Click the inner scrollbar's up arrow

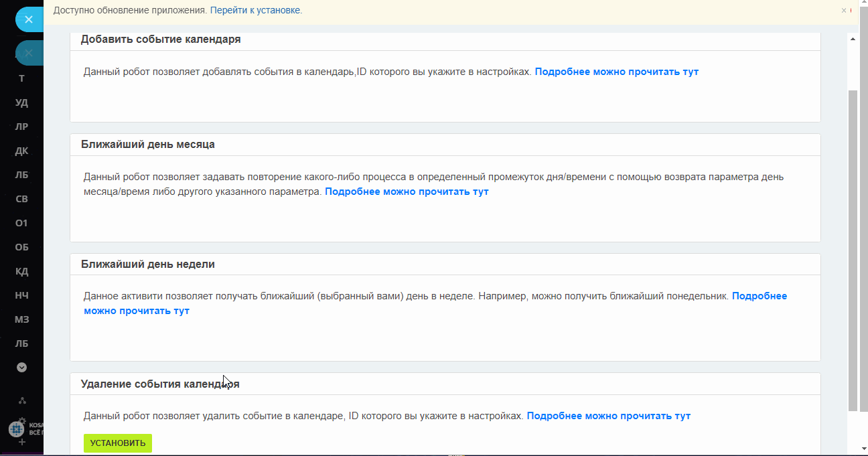tap(853, 39)
